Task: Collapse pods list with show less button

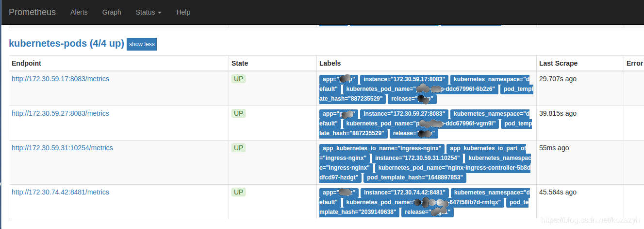Action: click(142, 44)
